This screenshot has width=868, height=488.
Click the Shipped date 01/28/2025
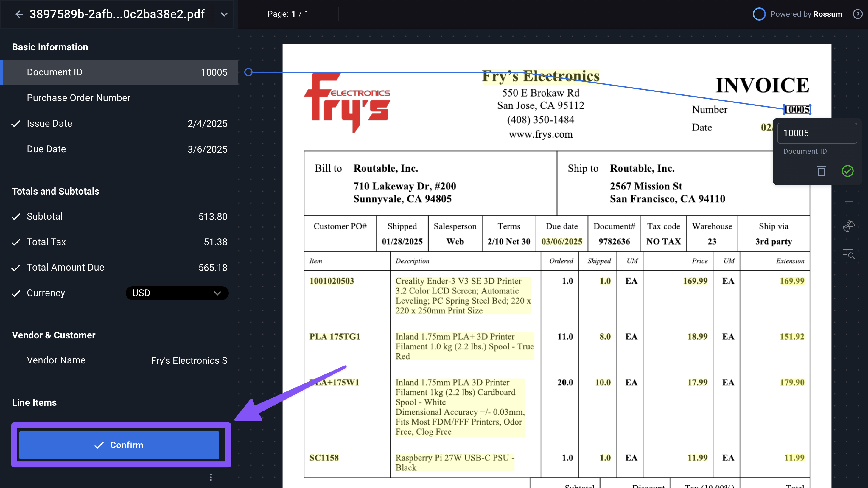point(402,241)
